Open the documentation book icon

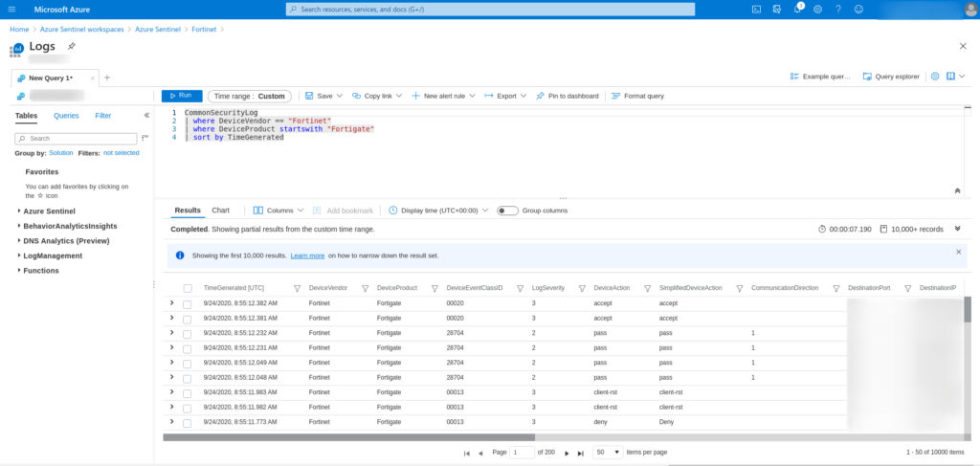click(950, 77)
